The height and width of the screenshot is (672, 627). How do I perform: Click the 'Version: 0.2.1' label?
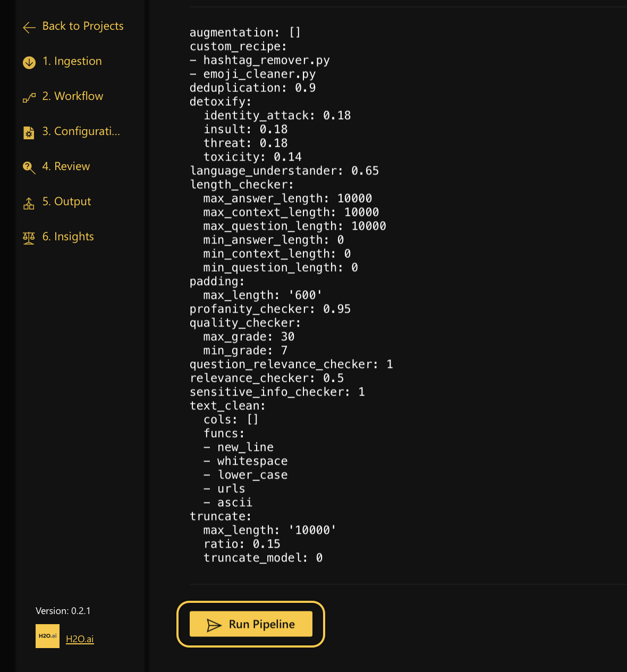[63, 611]
